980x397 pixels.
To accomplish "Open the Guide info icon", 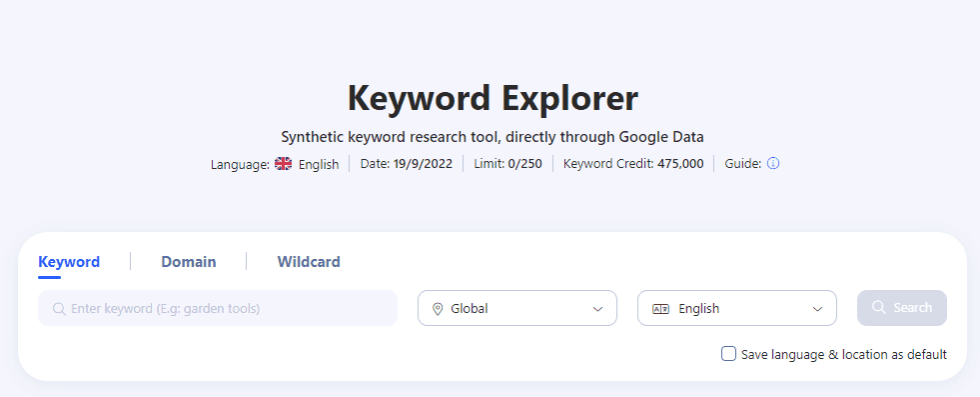I will [773, 164].
